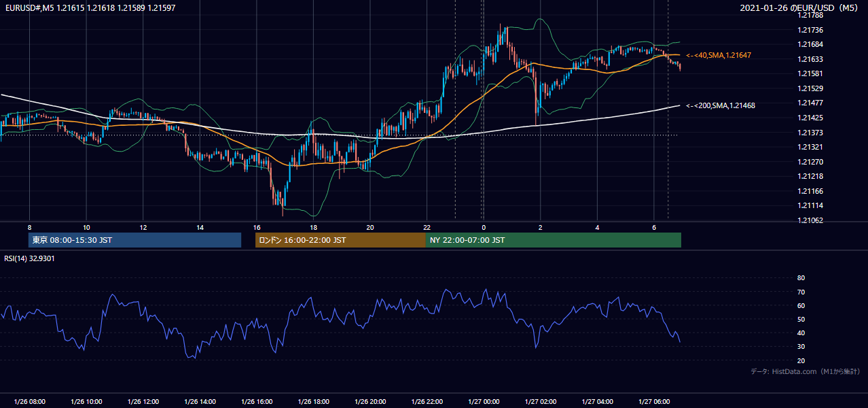Click price axis value 1.21529

pyautogui.click(x=811, y=88)
